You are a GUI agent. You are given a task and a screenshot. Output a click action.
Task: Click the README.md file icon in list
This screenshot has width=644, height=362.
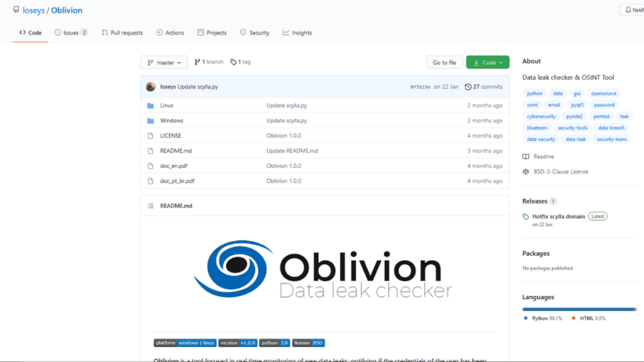pos(151,151)
